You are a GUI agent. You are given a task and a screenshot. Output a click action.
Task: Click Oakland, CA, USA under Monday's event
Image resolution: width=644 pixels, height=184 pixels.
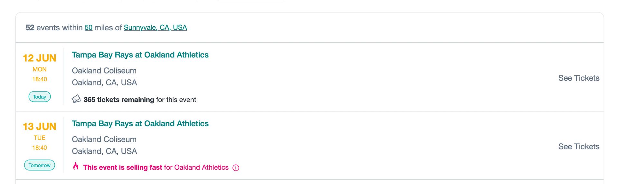tap(104, 82)
